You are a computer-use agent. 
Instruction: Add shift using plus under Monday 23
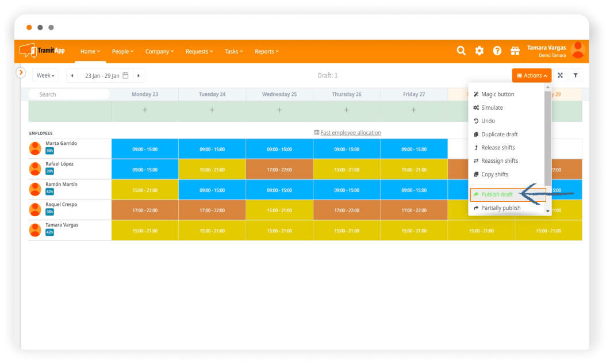(145, 110)
